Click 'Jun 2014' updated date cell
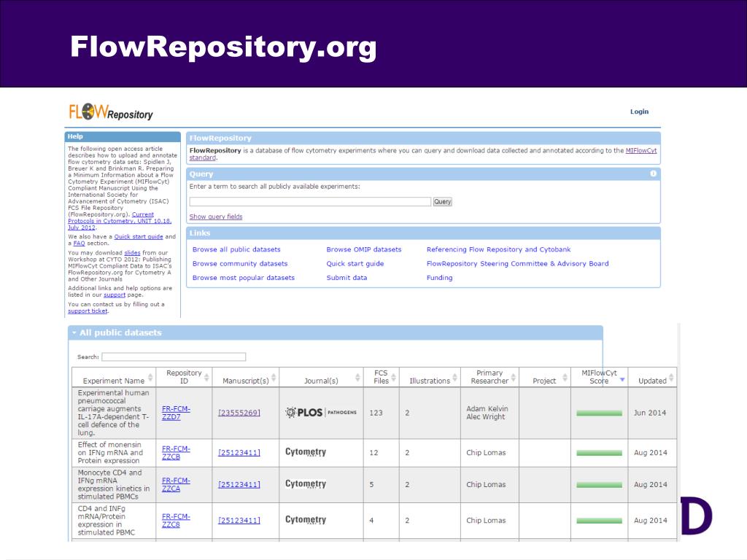747x560 pixels. [650, 413]
